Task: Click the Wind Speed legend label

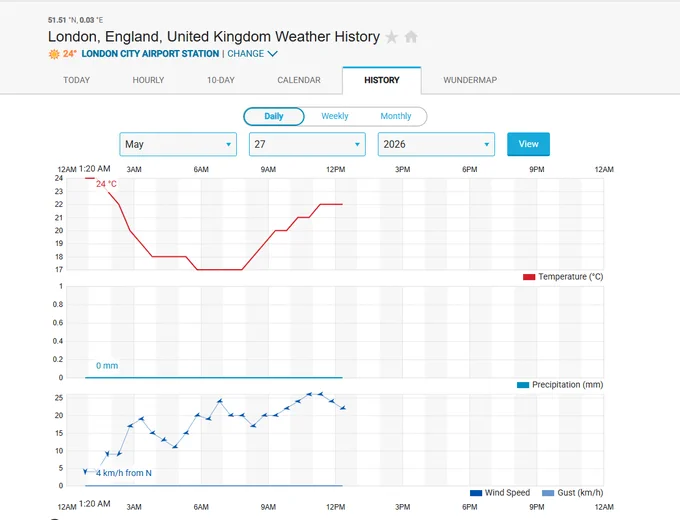Action: [507, 493]
